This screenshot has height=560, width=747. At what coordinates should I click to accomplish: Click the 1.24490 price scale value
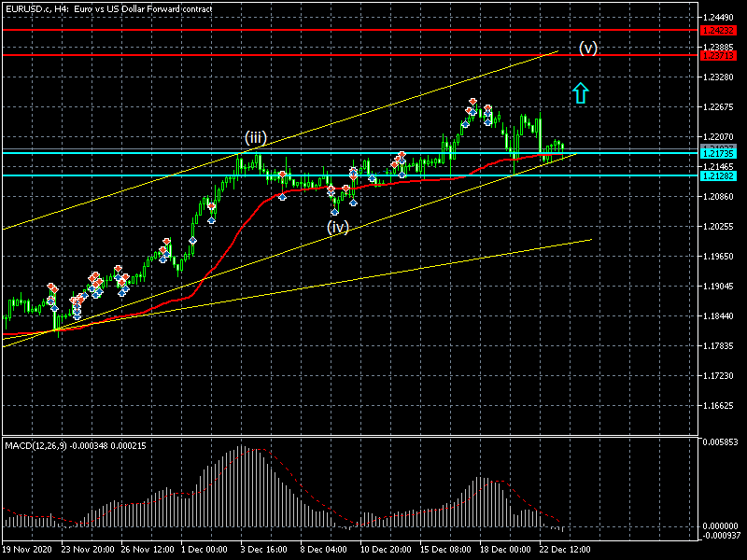click(719, 18)
